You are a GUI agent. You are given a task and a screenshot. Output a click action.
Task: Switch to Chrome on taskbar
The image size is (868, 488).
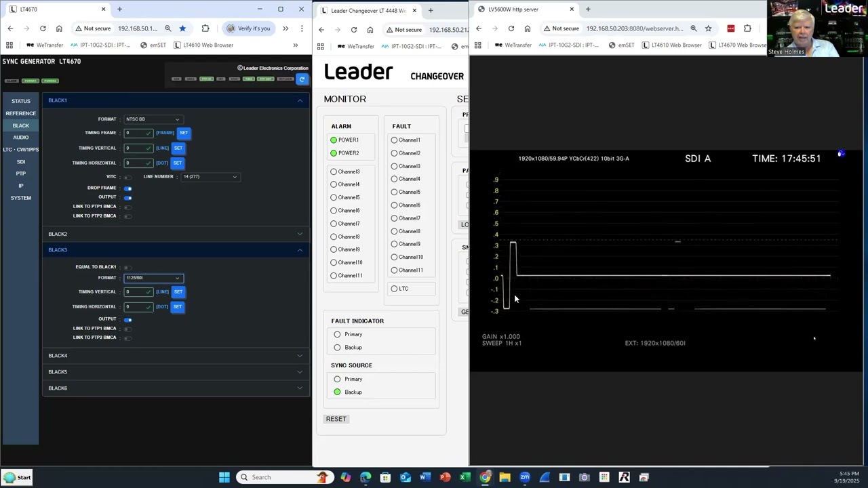485,477
